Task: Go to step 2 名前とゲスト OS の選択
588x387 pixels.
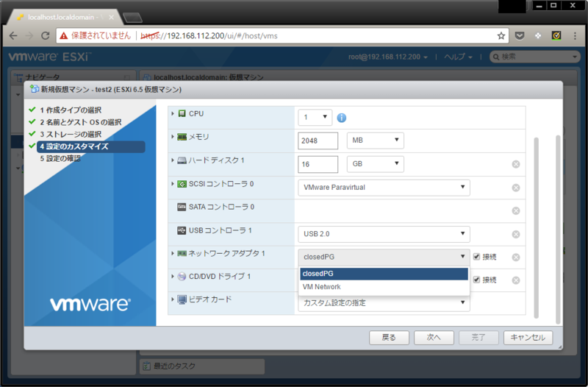Action: tap(81, 122)
